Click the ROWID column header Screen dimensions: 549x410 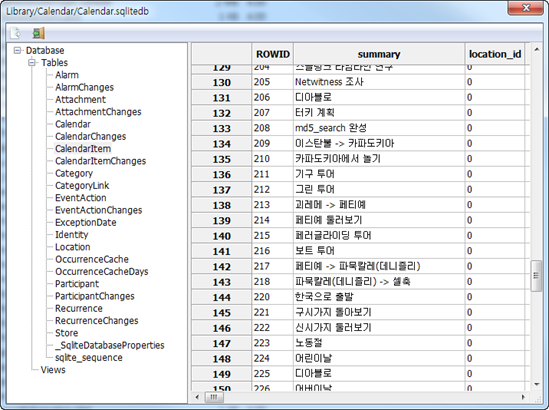pos(272,54)
